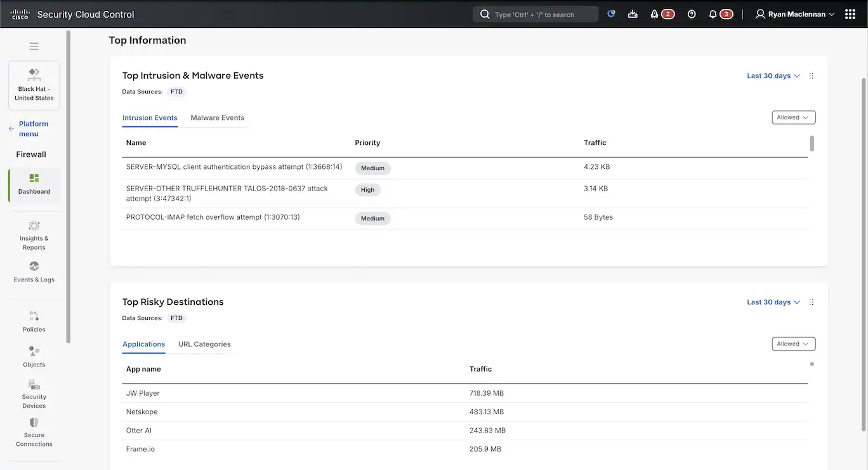Open the Policies section

[34, 321]
